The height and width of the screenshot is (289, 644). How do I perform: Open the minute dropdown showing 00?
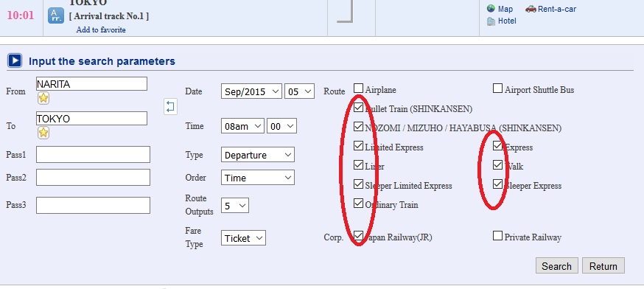click(x=281, y=126)
